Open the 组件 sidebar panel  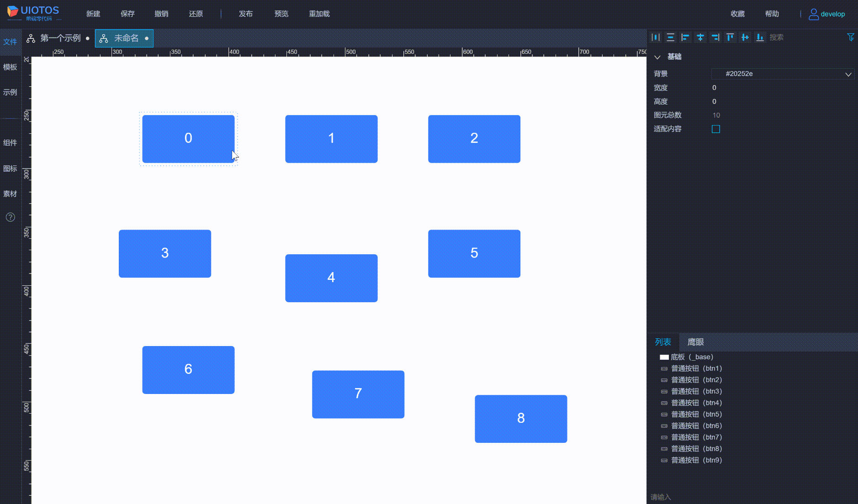click(10, 143)
